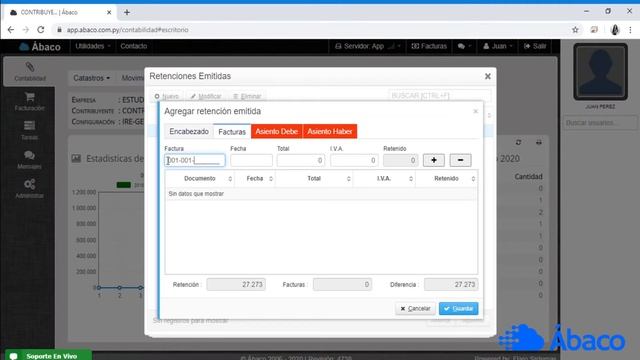This screenshot has width=640, height=360.
Task: Click the Factura number input field
Action: coord(195,160)
